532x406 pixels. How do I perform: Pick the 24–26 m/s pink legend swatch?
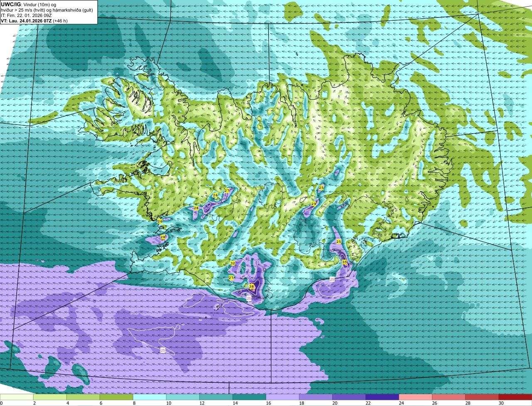(416, 397)
